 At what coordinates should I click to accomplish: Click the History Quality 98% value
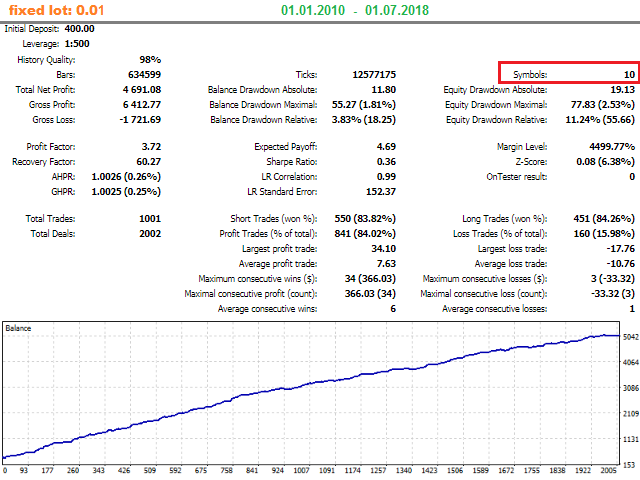[x=149, y=60]
